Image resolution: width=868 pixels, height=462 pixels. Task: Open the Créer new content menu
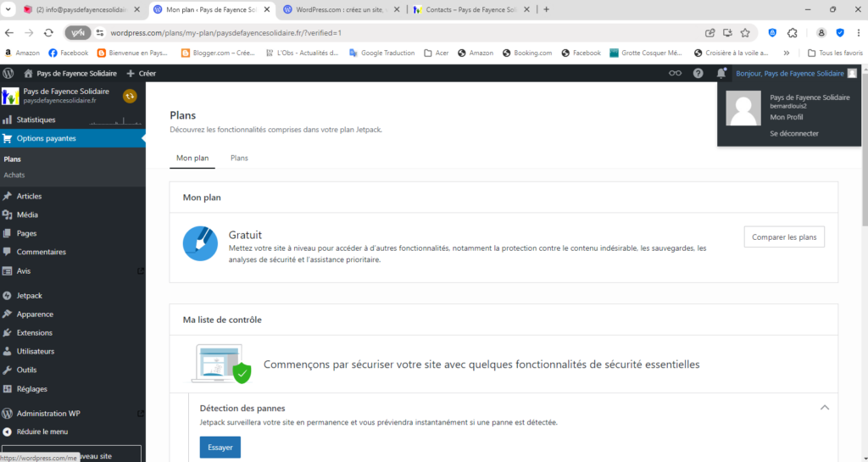[x=141, y=74]
